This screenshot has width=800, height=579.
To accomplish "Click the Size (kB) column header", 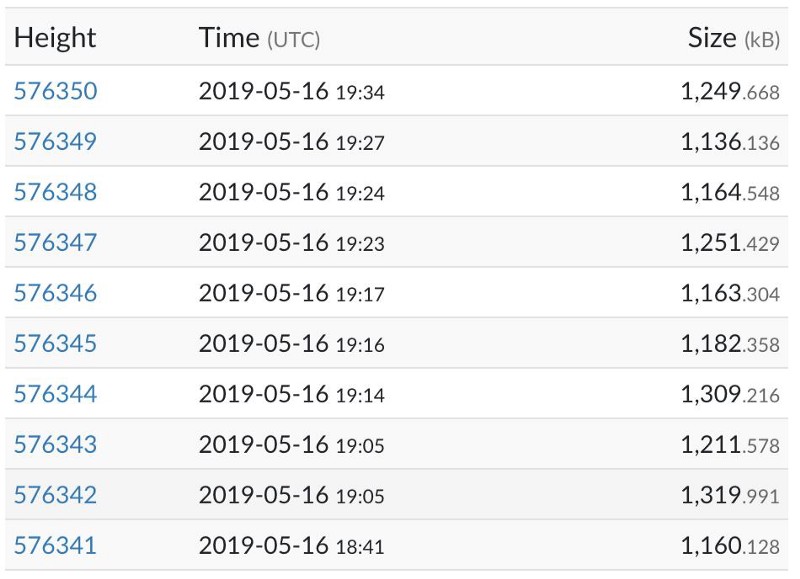I will pos(733,38).
